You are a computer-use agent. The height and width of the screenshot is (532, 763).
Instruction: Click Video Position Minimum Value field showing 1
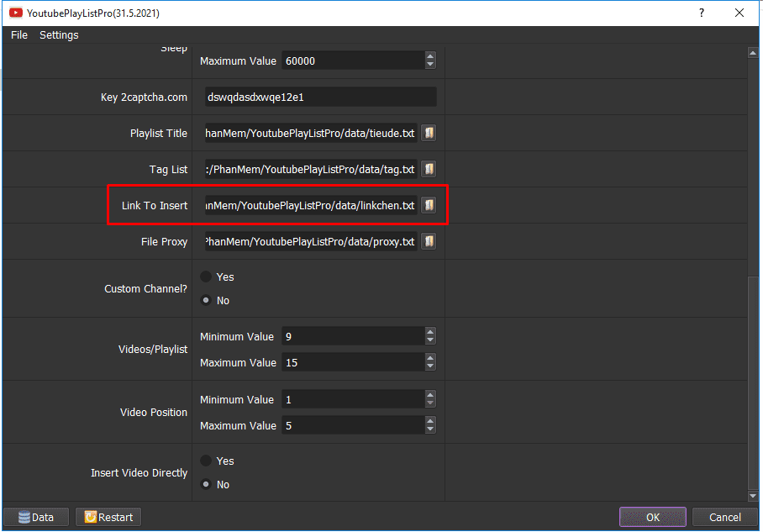pos(353,399)
